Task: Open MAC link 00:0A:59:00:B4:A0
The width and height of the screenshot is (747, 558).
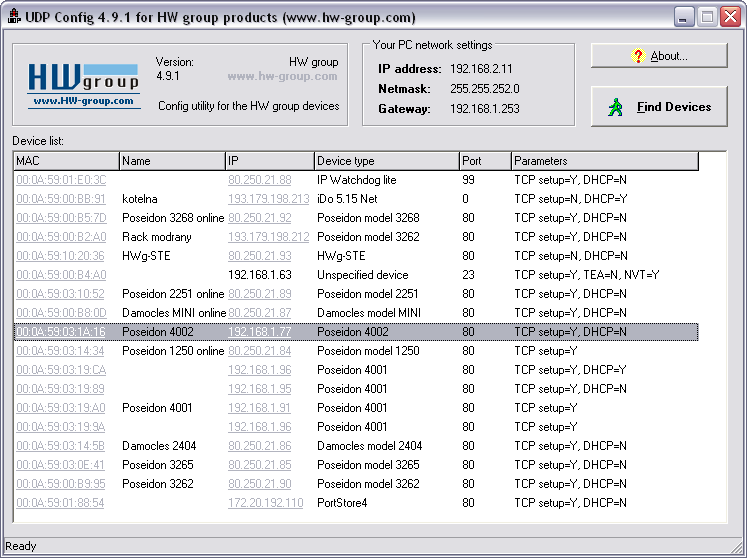Action: tap(61, 275)
